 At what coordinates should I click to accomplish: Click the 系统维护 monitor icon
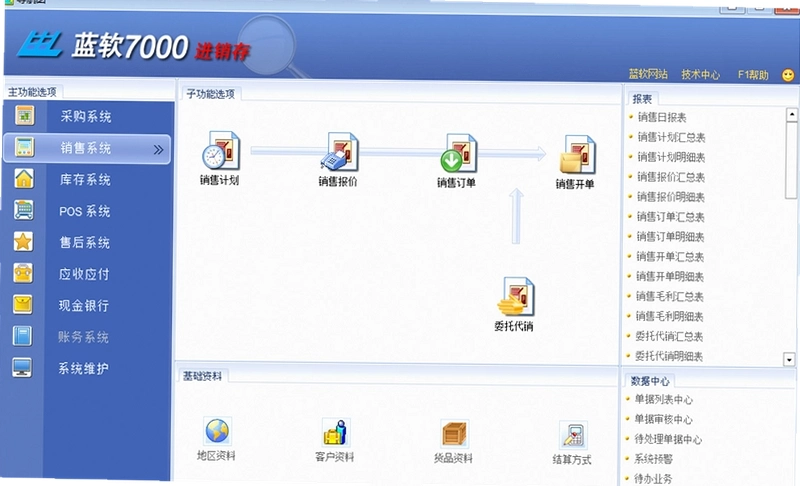[22, 367]
